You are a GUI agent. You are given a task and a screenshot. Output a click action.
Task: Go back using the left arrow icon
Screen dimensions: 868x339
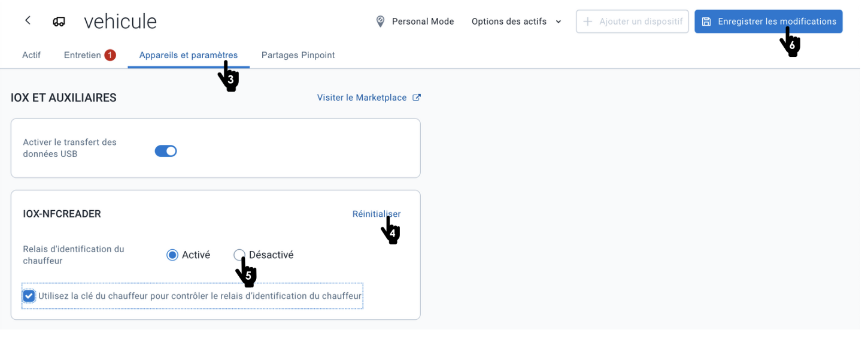tap(28, 20)
